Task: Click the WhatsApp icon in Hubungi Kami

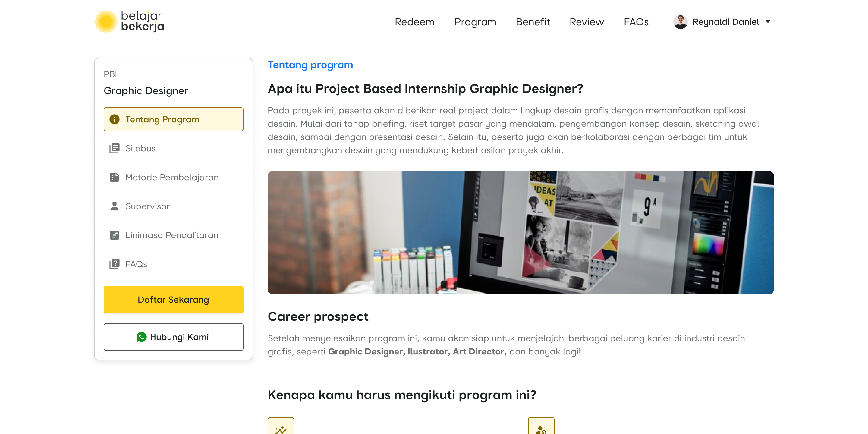Action: tap(142, 337)
